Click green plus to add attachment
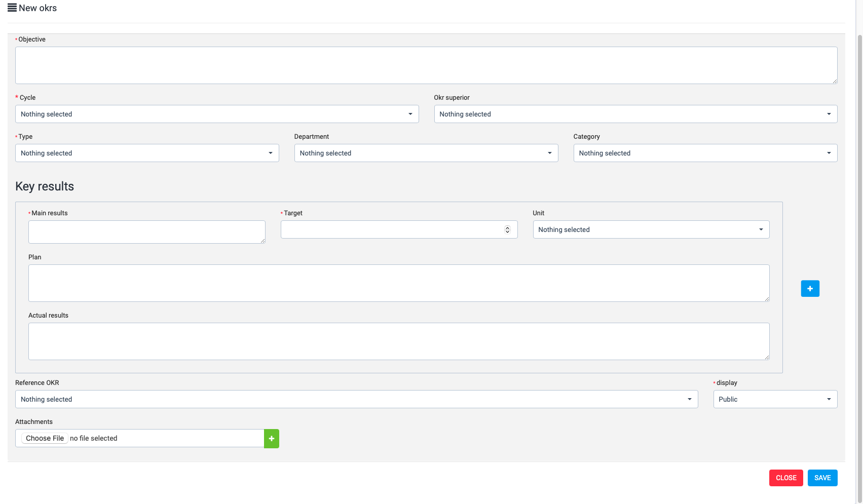 272,439
